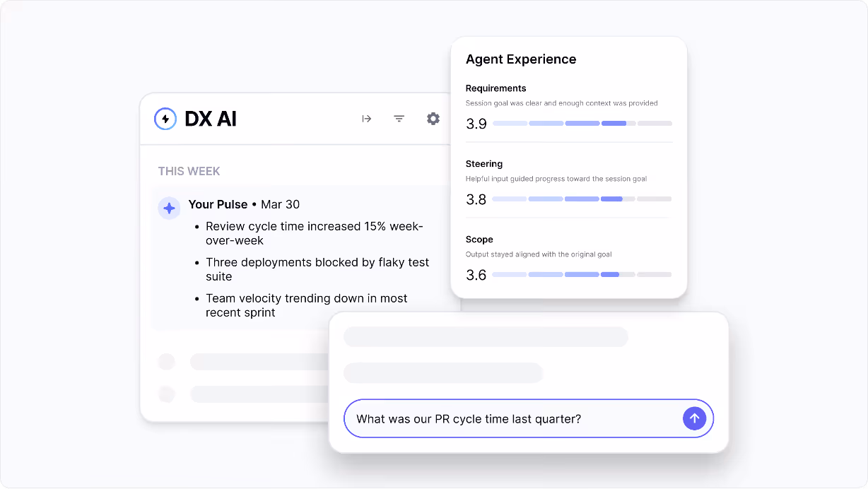Screen dimensions: 868x489
Task: Click the Three deployments blocked bullet
Action: [317, 269]
